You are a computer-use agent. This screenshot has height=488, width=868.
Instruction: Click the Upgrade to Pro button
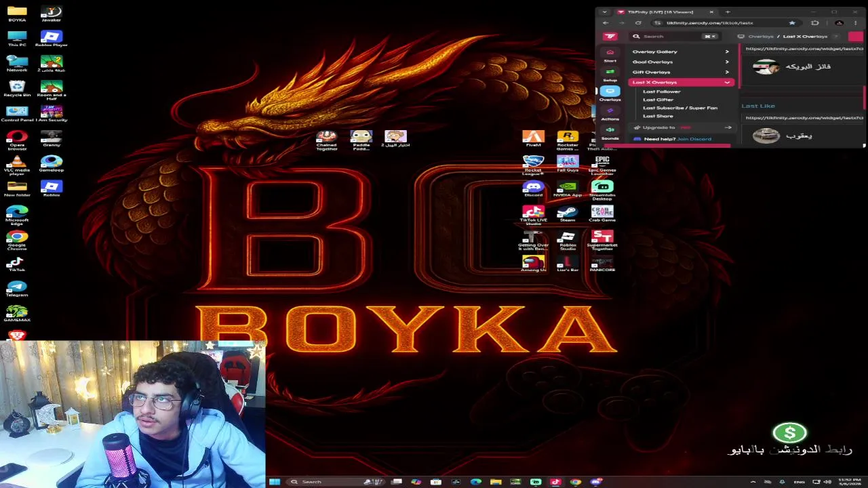681,127
